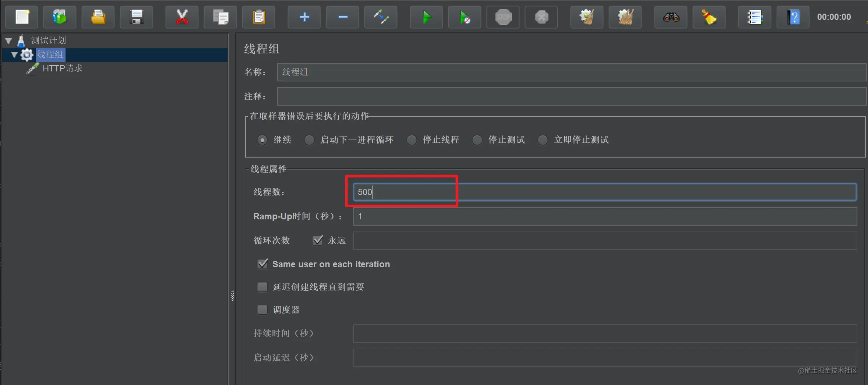
Task: Click the Cut scissors icon
Action: 182,17
